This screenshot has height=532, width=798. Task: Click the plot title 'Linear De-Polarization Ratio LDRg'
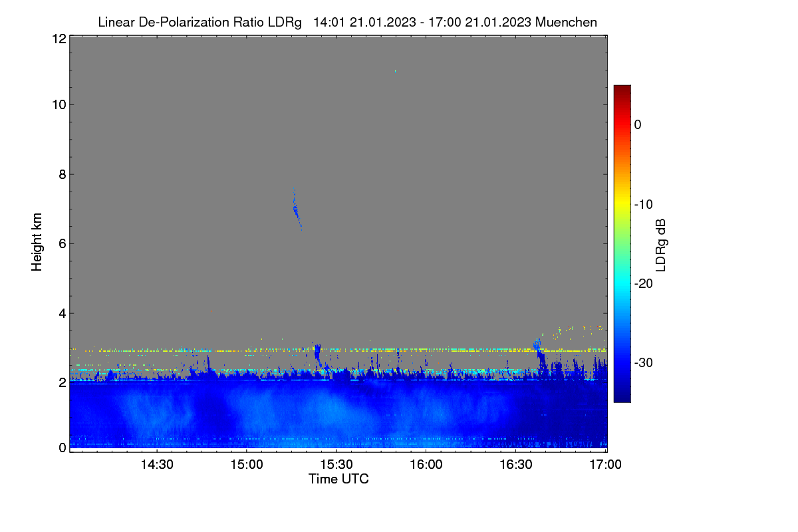(199, 23)
